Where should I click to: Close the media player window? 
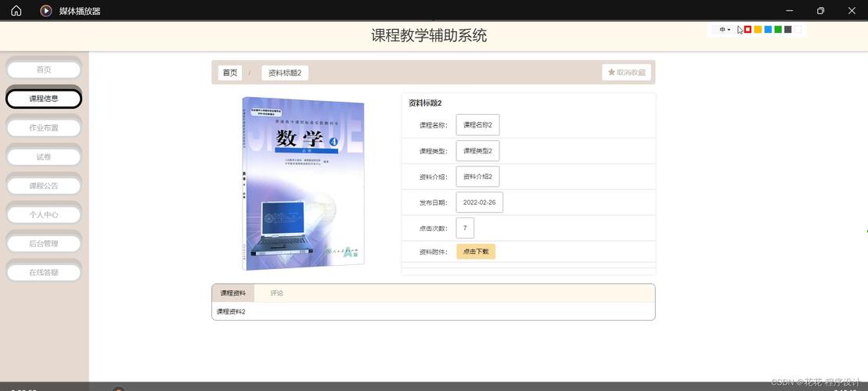852,10
